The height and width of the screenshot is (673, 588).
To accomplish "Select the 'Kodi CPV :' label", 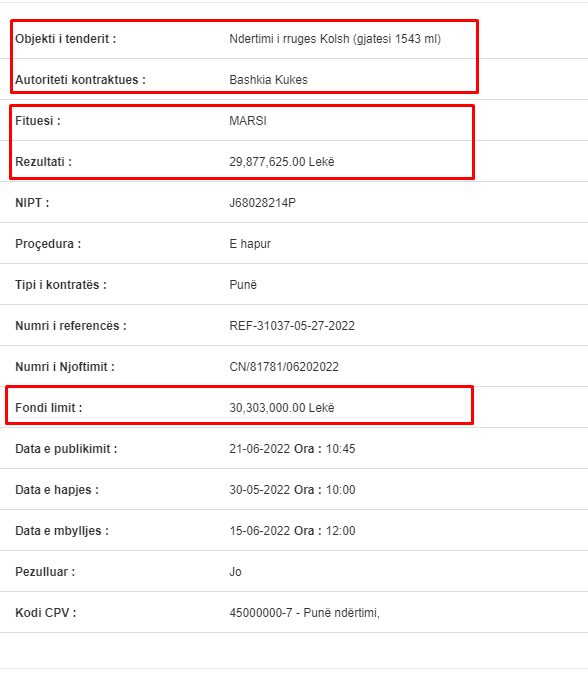I will pyautogui.click(x=45, y=613).
